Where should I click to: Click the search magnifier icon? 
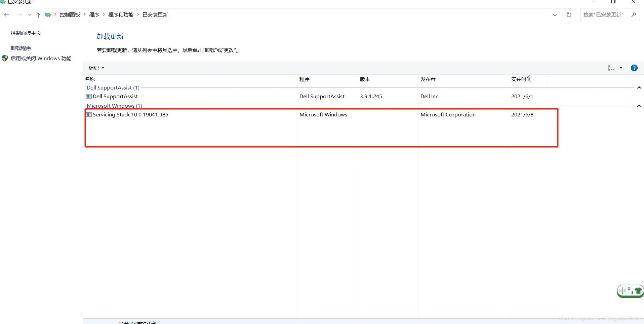634,15
